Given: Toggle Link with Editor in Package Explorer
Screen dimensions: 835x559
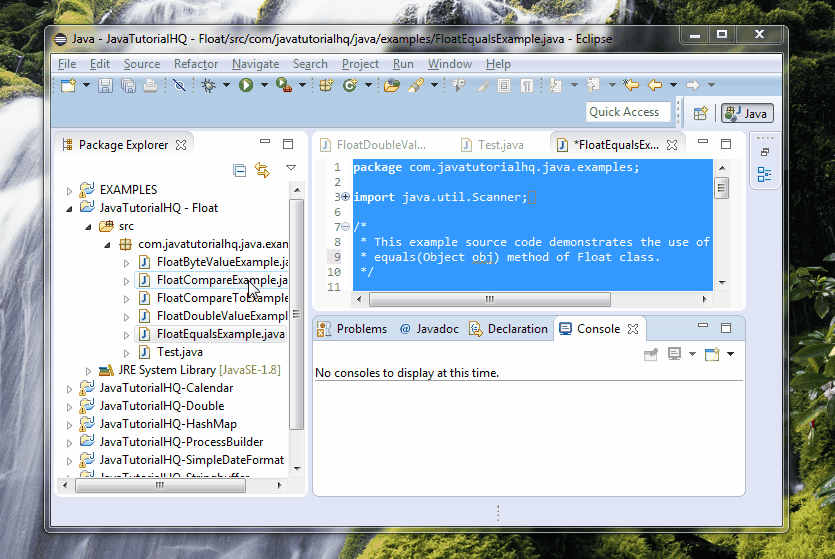Looking at the screenshot, I should [x=262, y=170].
